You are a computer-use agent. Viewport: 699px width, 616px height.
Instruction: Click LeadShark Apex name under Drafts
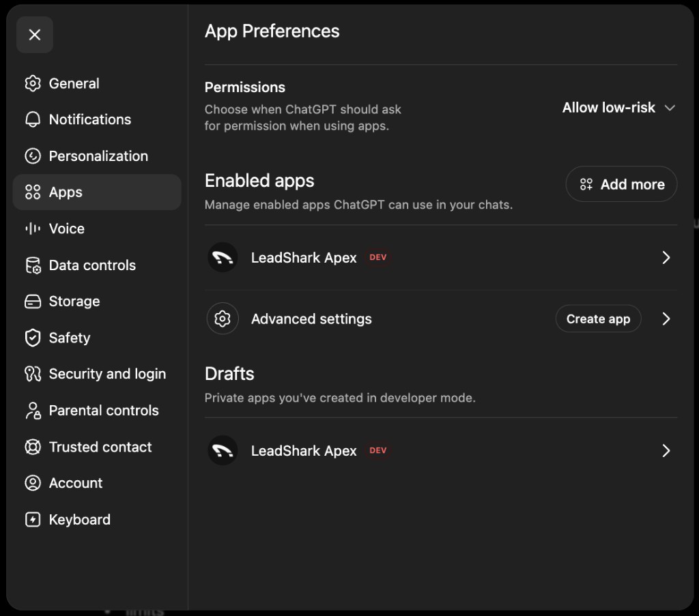(304, 451)
